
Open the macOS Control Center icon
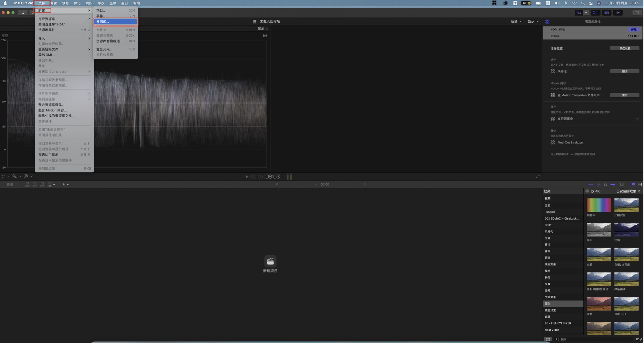[x=591, y=3]
